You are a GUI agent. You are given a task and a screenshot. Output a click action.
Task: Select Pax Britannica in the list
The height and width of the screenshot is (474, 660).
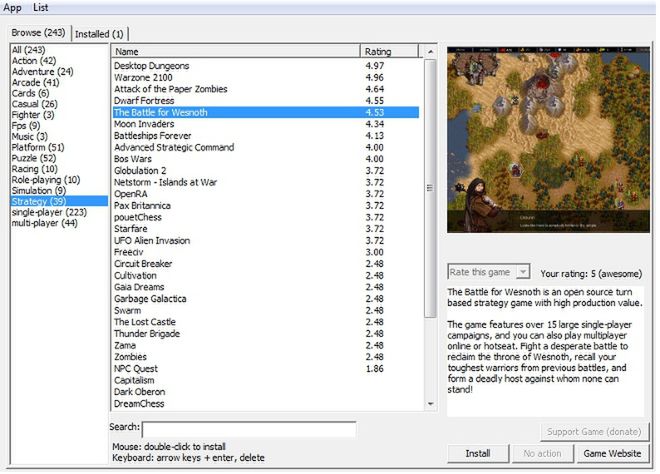click(x=266, y=206)
